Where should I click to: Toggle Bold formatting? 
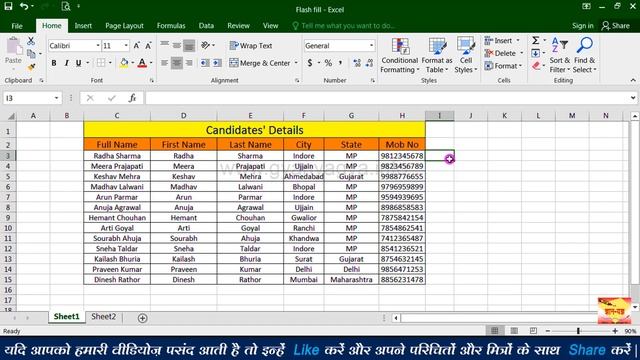(x=54, y=63)
